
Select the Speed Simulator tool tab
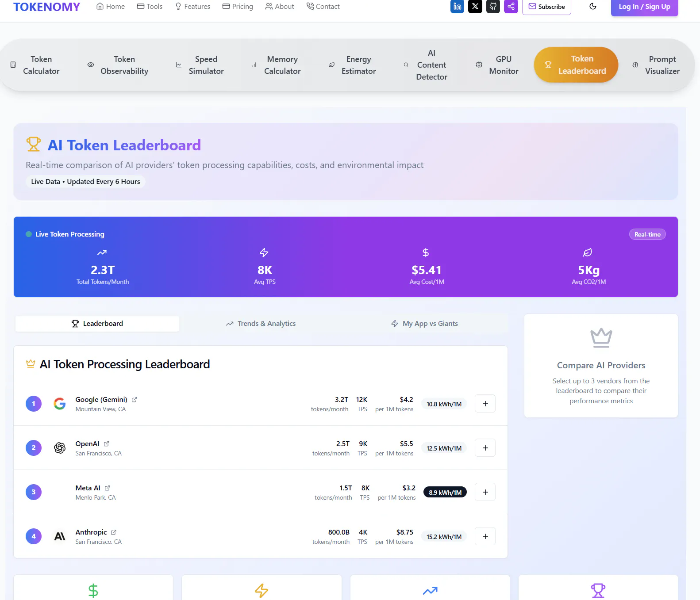coord(200,65)
